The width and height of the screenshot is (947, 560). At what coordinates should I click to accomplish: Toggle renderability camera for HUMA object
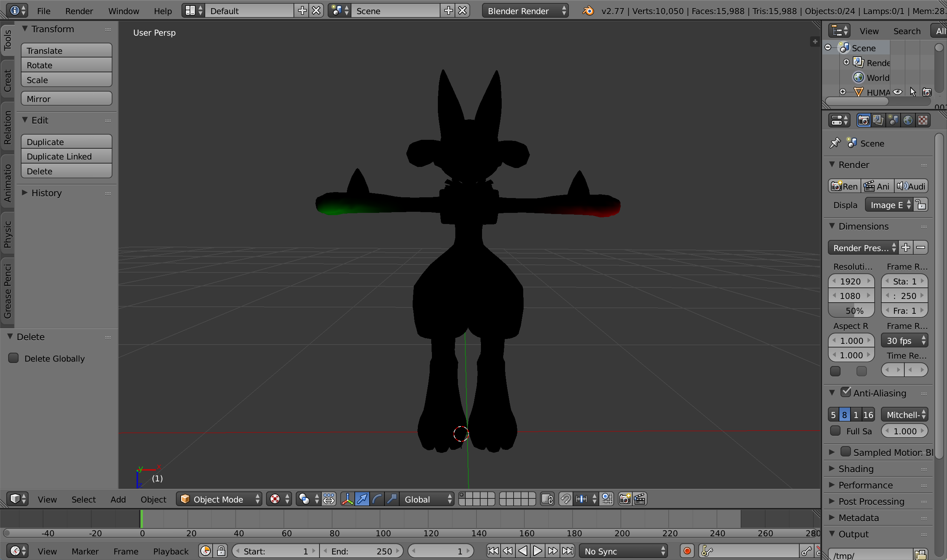pyautogui.click(x=927, y=92)
